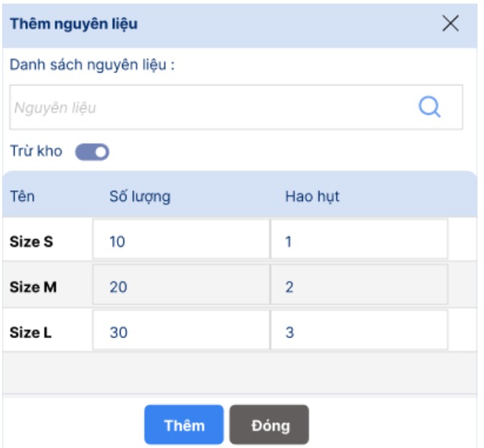The height and width of the screenshot is (448, 484).
Task: Select Size M quantity field
Action: click(180, 287)
